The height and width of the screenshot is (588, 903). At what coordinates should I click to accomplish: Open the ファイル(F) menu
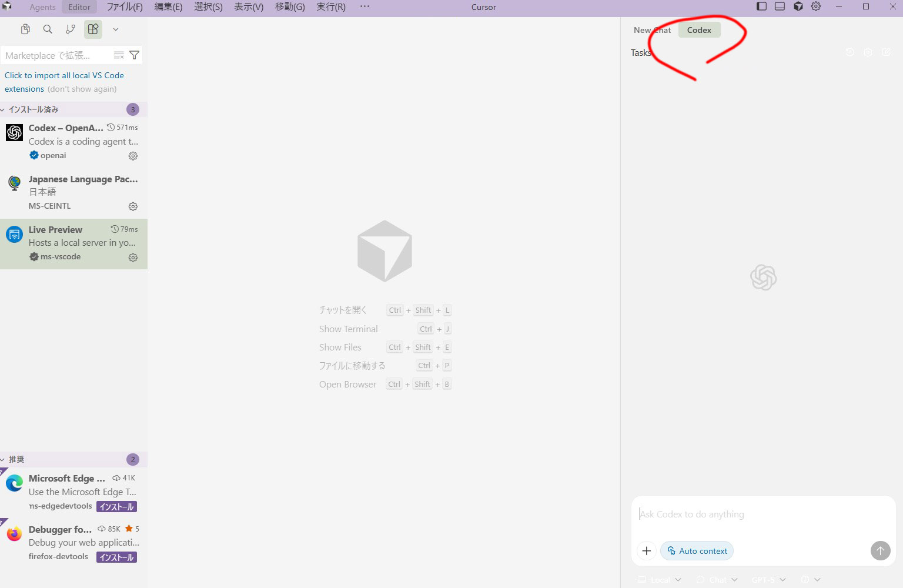click(x=124, y=7)
